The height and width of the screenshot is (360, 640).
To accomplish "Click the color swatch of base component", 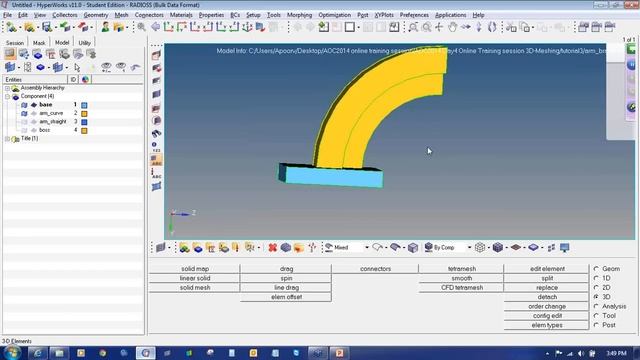I will click(x=84, y=105).
